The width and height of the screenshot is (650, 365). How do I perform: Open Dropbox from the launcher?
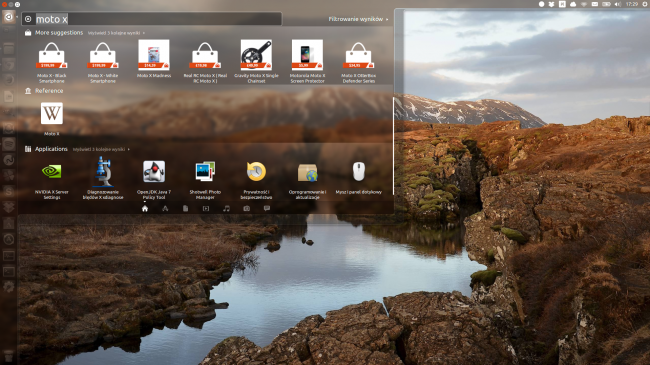click(x=9, y=207)
